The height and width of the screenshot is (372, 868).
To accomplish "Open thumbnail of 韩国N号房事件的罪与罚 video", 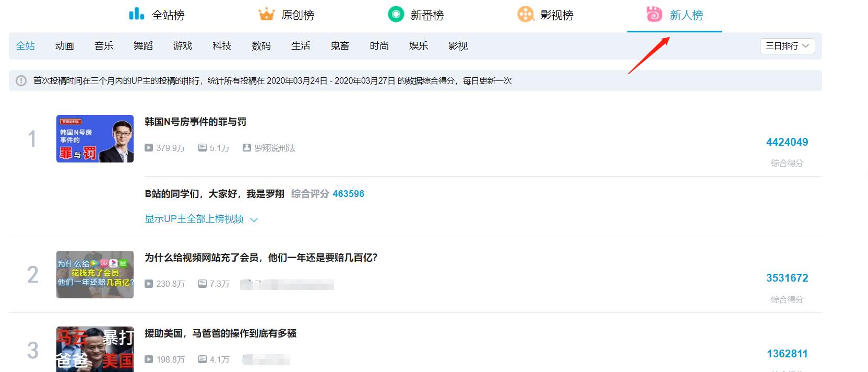I will (x=95, y=138).
